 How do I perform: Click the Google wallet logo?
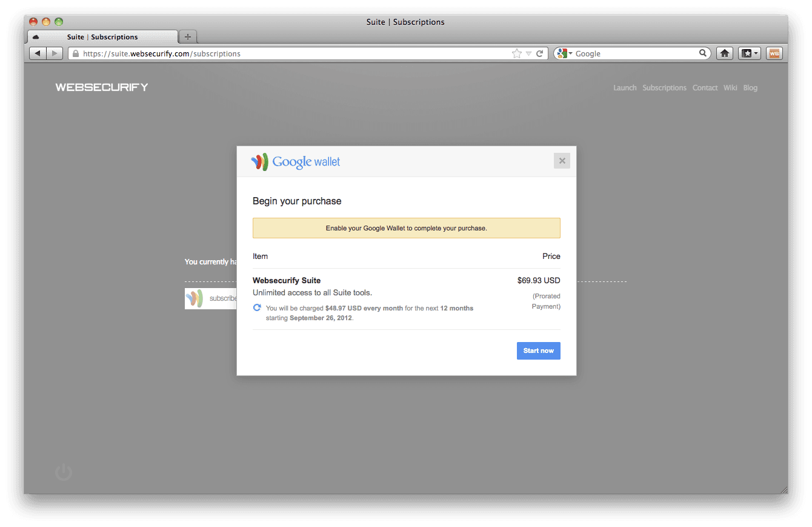[x=296, y=161]
